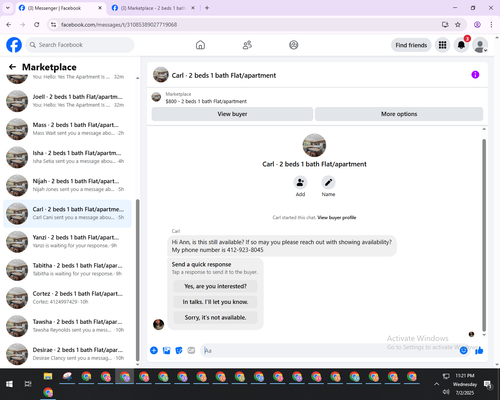Click View buyer button
The width and height of the screenshot is (500, 400).
click(x=232, y=114)
